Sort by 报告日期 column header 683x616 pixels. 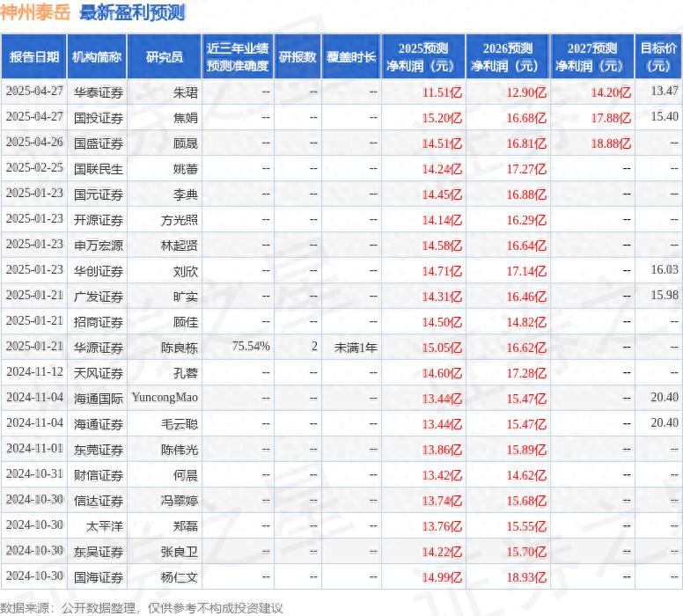coord(33,56)
